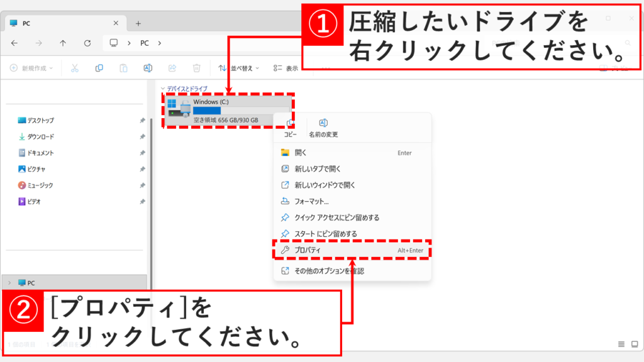Click the Rename (名前の変更) toolbar icon
This screenshot has height=362, width=644.
[149, 67]
